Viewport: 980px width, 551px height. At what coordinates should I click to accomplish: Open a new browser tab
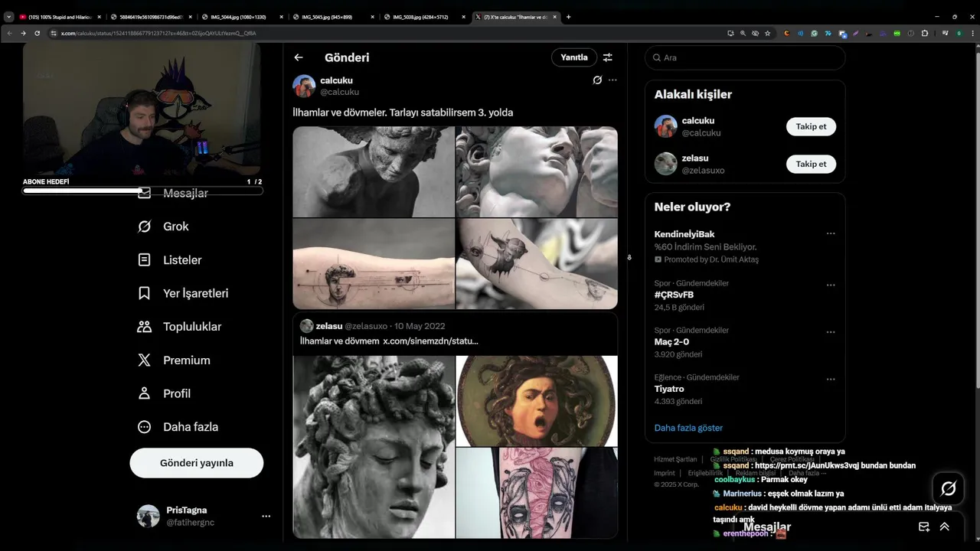[568, 17]
